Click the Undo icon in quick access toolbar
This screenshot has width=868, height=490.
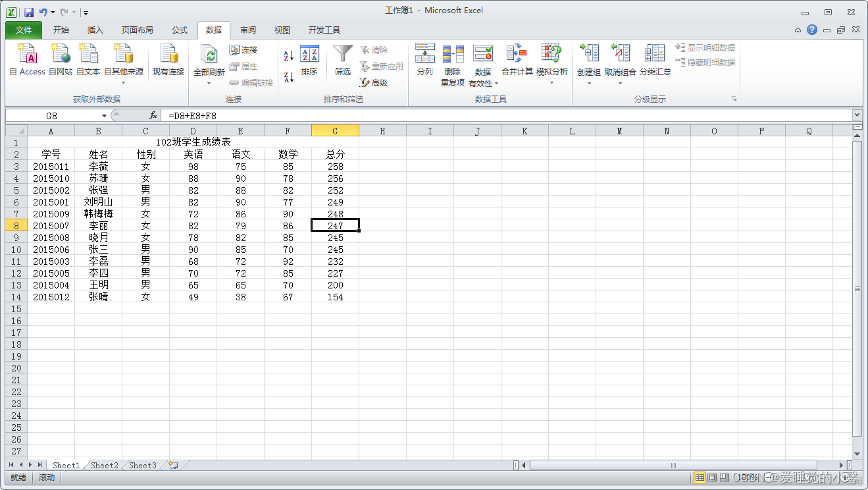43,12
